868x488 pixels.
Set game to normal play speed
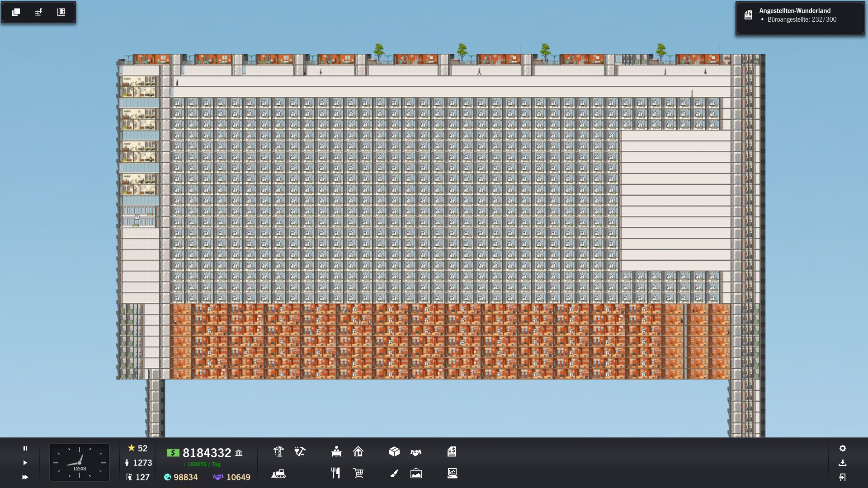pyautogui.click(x=25, y=463)
